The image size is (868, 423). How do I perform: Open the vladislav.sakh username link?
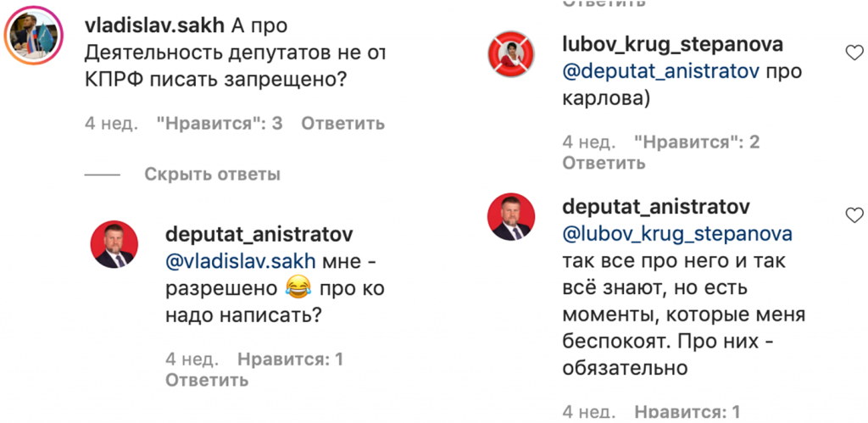click(154, 25)
